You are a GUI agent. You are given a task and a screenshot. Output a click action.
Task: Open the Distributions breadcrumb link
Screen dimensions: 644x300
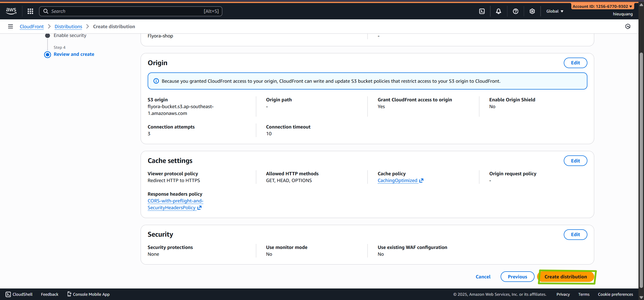click(x=68, y=26)
